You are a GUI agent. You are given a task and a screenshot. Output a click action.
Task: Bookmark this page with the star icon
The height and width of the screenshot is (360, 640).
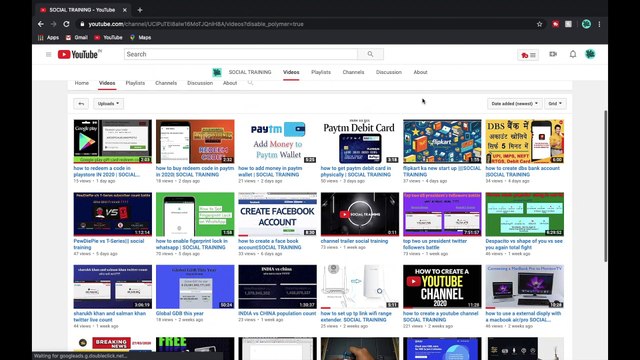(539, 24)
